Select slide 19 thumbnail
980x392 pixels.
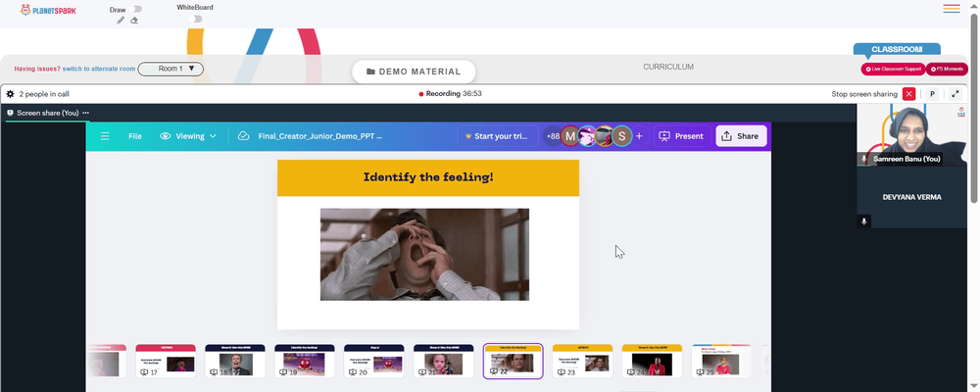305,361
